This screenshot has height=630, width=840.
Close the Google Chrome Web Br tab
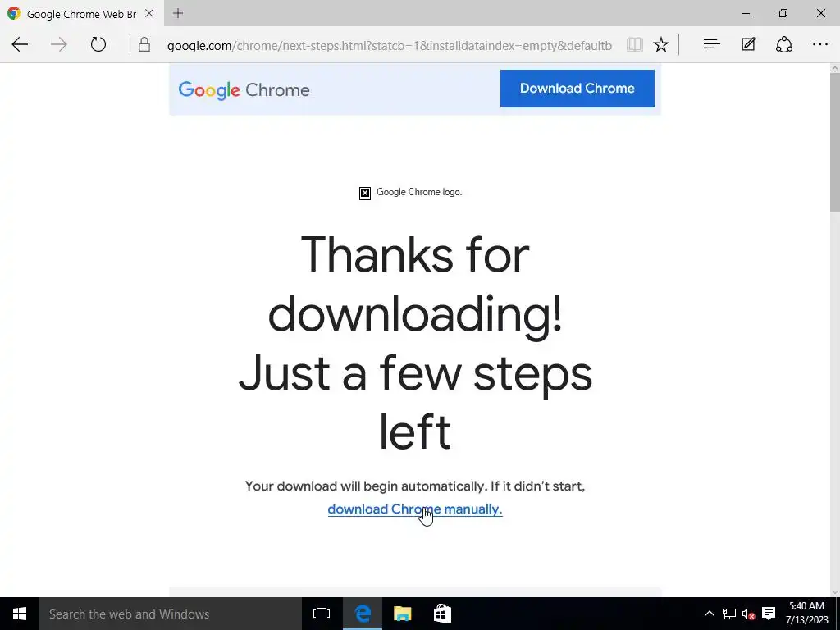pyautogui.click(x=149, y=13)
